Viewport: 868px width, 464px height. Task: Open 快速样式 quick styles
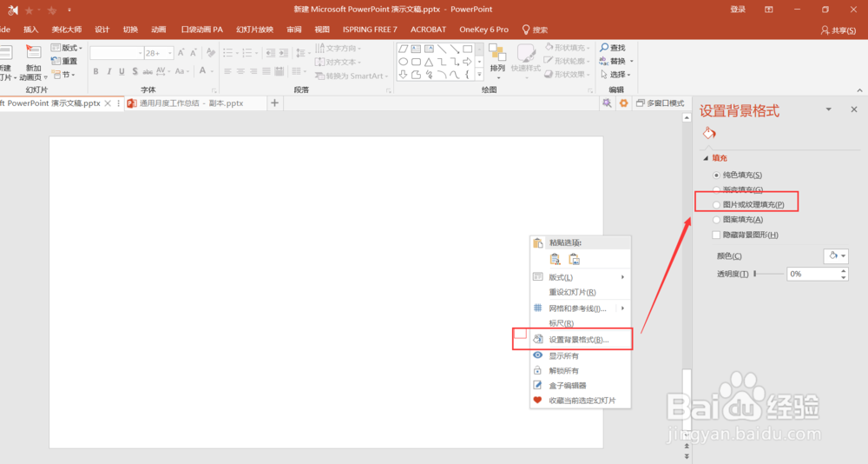(525, 60)
